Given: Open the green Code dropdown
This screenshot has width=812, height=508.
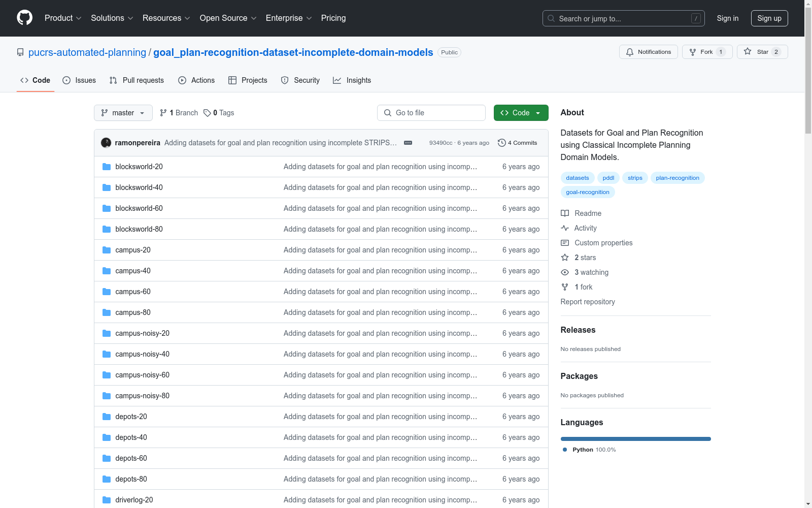Looking at the screenshot, I should (x=521, y=113).
